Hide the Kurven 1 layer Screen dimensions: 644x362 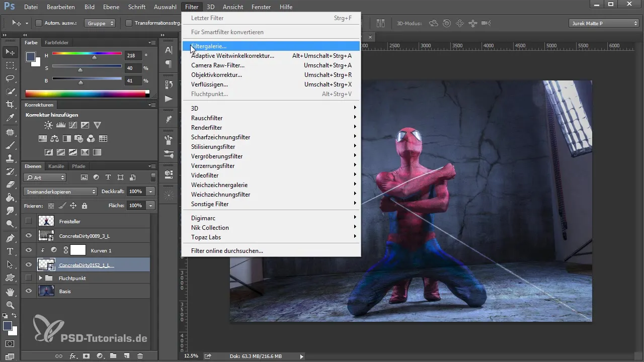click(x=29, y=250)
